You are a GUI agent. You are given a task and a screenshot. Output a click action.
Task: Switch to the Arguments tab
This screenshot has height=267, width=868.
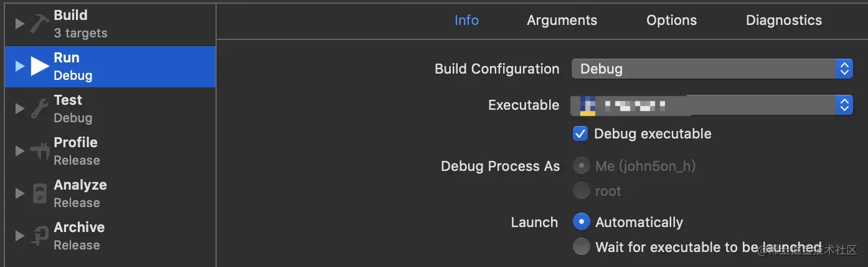pos(562,21)
